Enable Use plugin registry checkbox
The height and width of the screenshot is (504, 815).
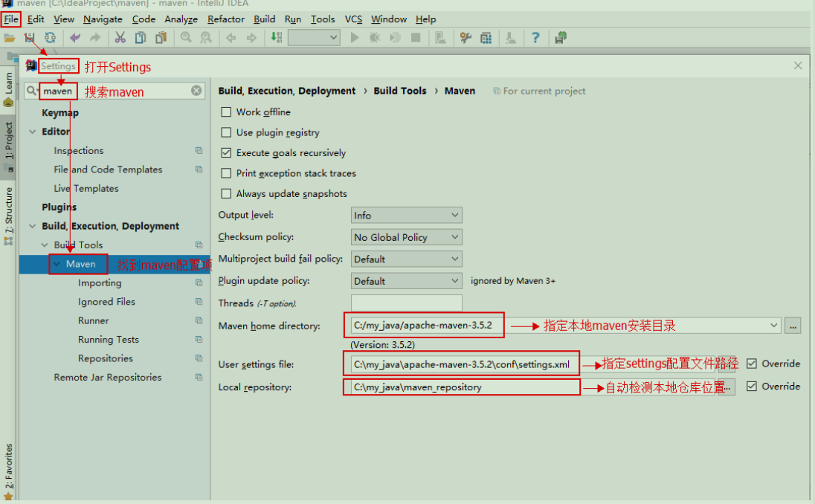click(226, 132)
